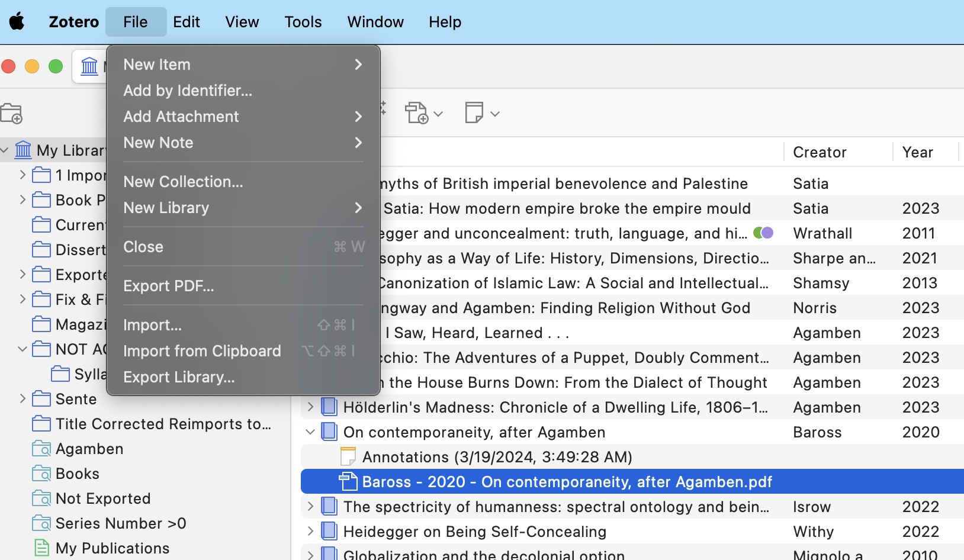This screenshot has width=964, height=560.
Task: Expand the New Library submenu
Action: pyautogui.click(x=243, y=208)
